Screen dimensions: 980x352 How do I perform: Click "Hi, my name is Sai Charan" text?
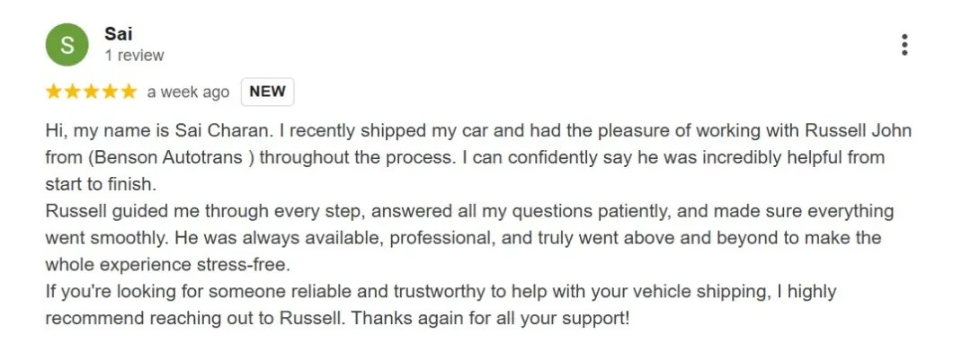point(159,131)
